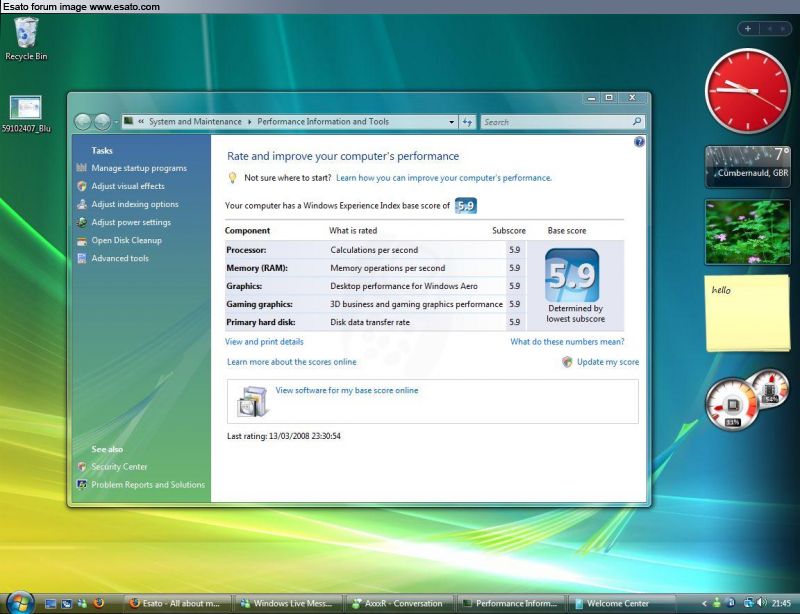Click the shield icon beside Update my score

coord(567,362)
